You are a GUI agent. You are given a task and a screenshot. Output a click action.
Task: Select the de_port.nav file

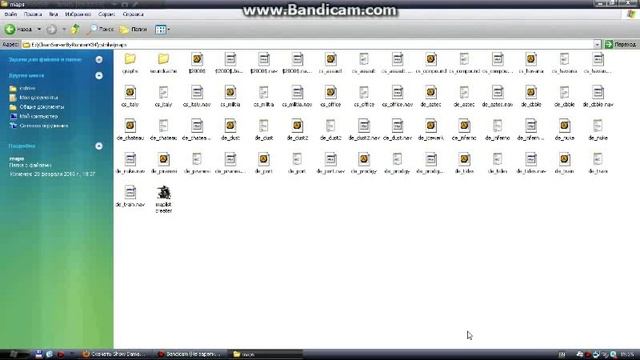pyautogui.click(x=331, y=163)
